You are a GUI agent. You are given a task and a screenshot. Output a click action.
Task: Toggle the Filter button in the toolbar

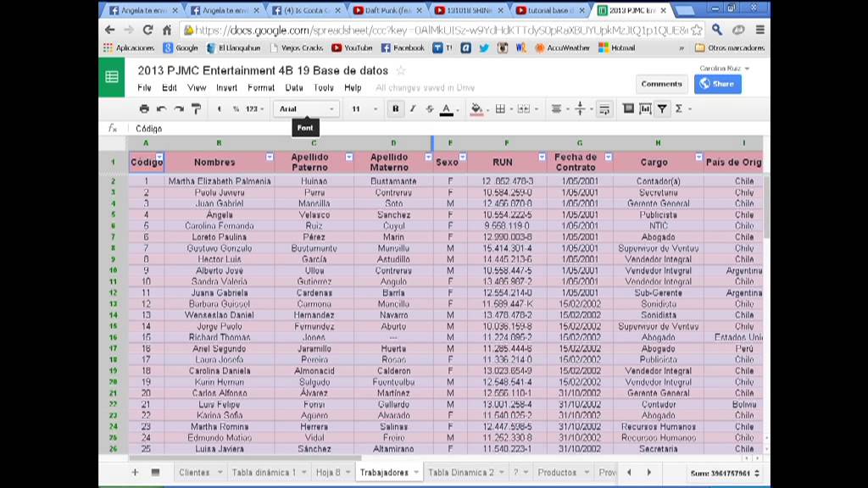[662, 109]
